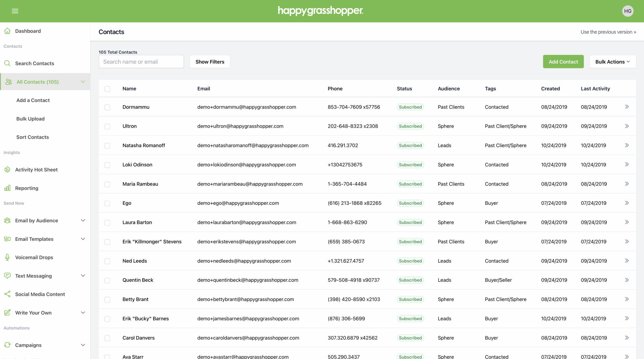Check the Betty Brant checkbox
This screenshot has width=644, height=359.
tap(107, 300)
